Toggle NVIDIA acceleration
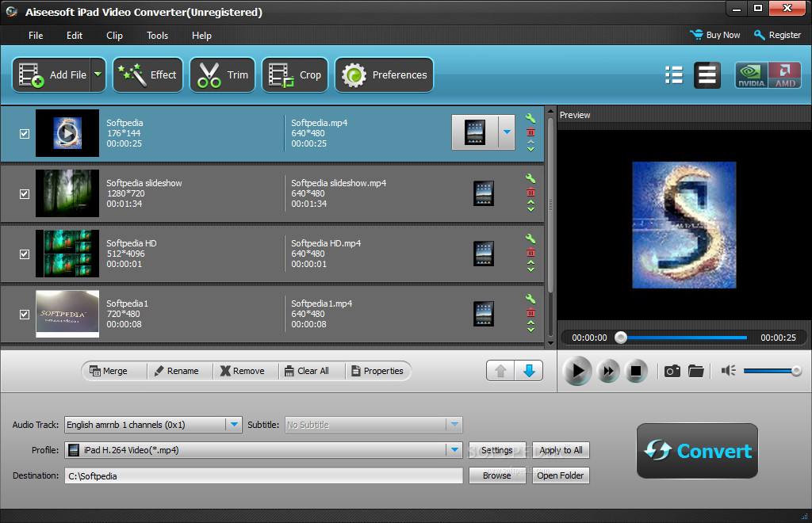The width and height of the screenshot is (812, 523). 752,75
